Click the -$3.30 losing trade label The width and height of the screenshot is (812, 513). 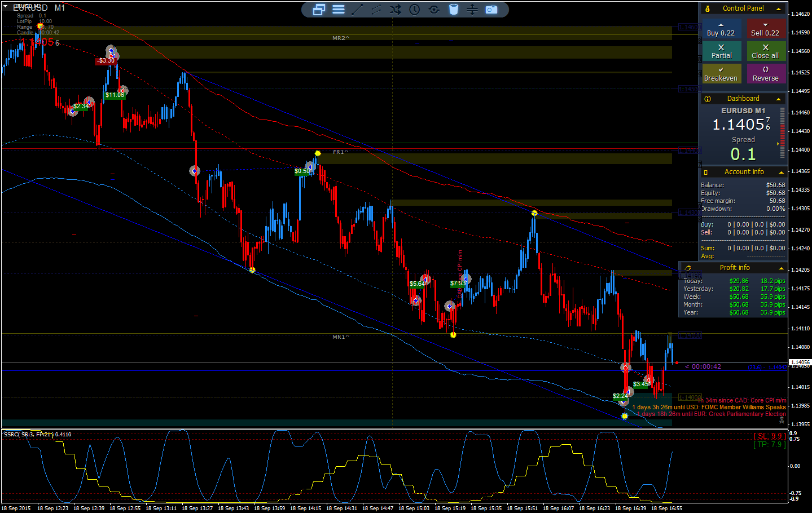(106, 60)
